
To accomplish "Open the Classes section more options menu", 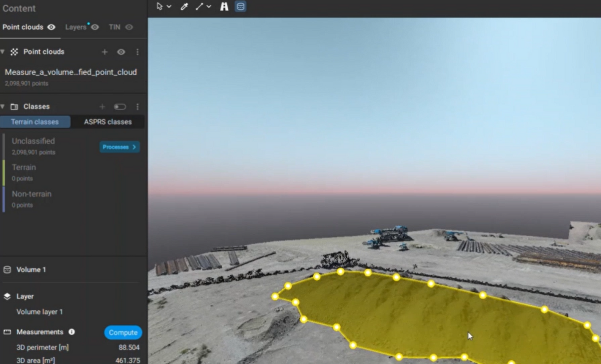I will click(137, 107).
